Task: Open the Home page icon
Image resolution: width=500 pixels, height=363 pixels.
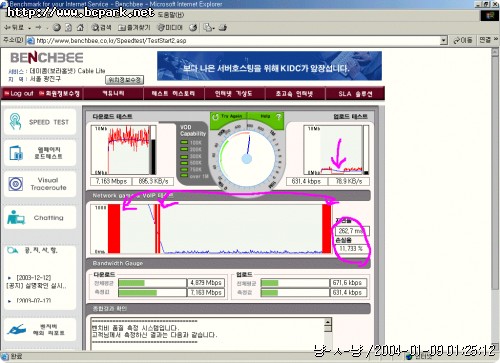Action: (x=80, y=28)
